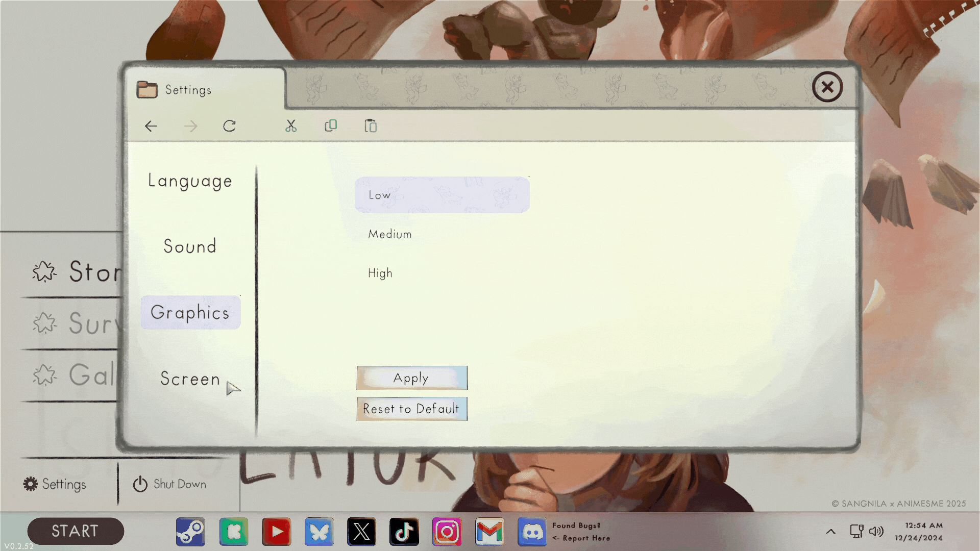Click the paste clipboard icon

coord(371,126)
